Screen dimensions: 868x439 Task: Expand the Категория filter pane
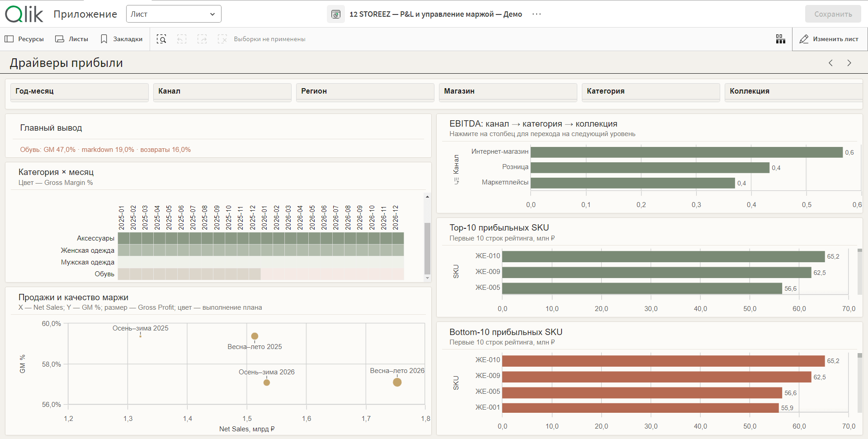(x=651, y=91)
